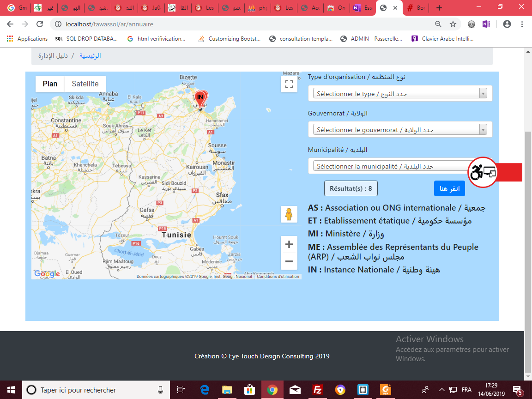Click the Sfax label on the map

click(222, 195)
